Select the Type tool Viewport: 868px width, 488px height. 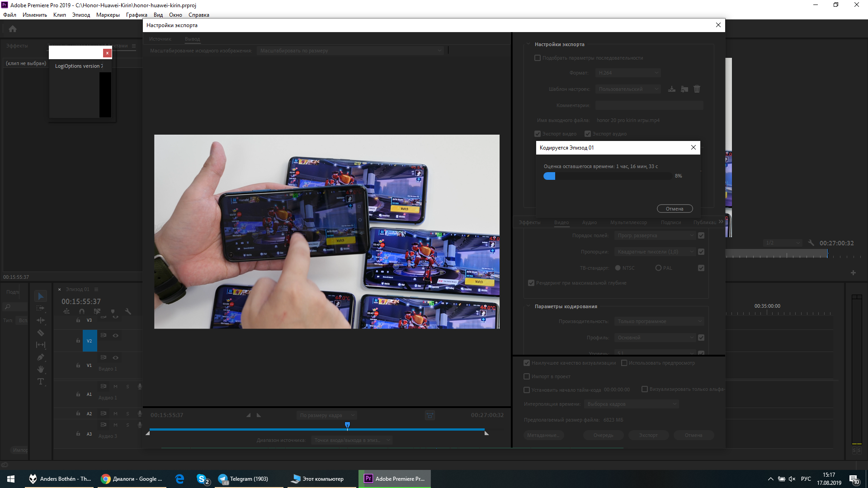41,381
